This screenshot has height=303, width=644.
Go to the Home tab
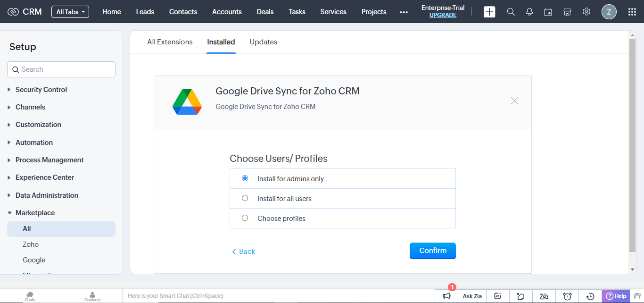click(x=112, y=12)
